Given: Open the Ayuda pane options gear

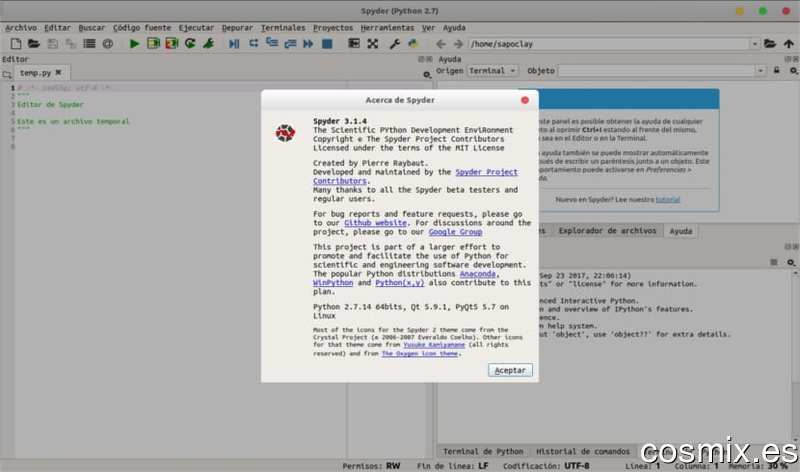Looking at the screenshot, I should (793, 70).
